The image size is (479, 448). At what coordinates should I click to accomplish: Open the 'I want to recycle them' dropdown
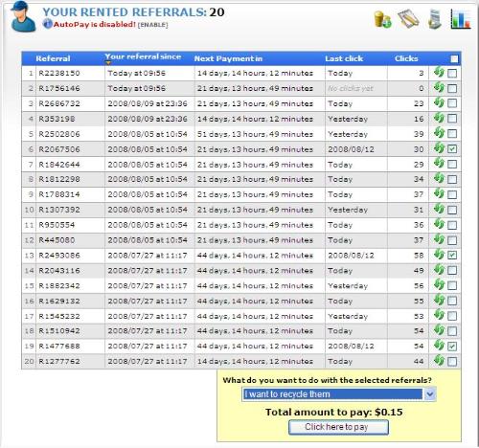click(x=339, y=394)
